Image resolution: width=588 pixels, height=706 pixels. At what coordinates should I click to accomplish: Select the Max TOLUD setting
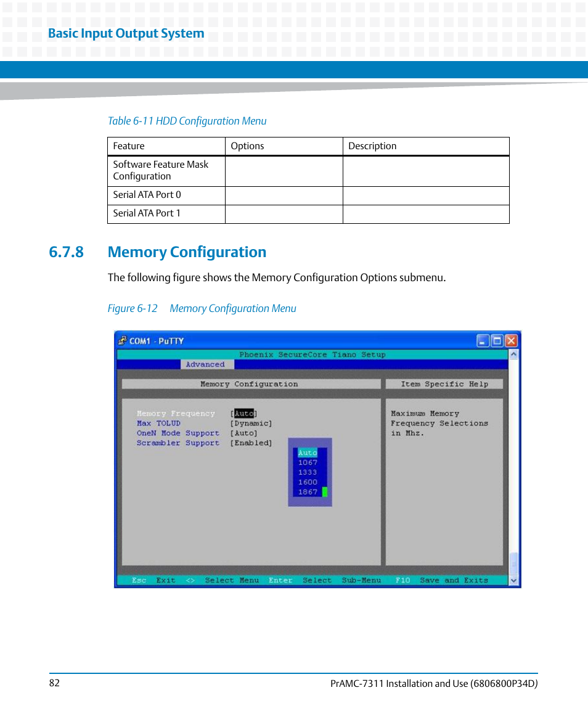tap(158, 423)
